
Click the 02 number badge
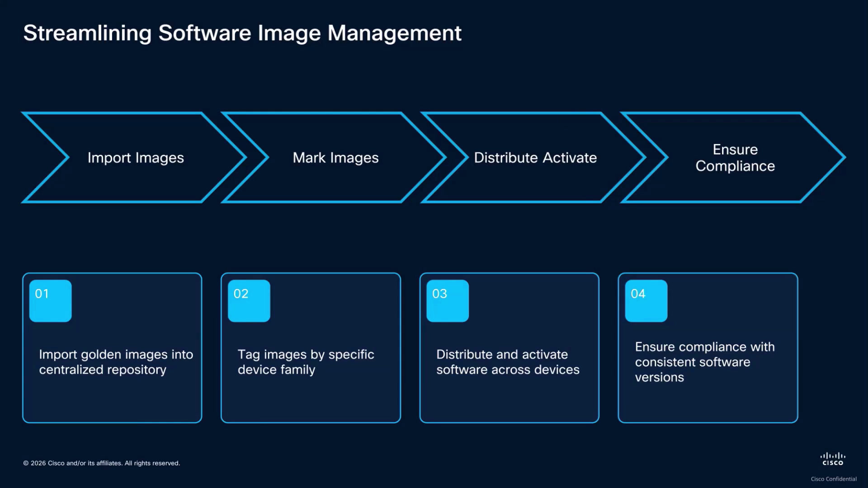[x=249, y=301]
